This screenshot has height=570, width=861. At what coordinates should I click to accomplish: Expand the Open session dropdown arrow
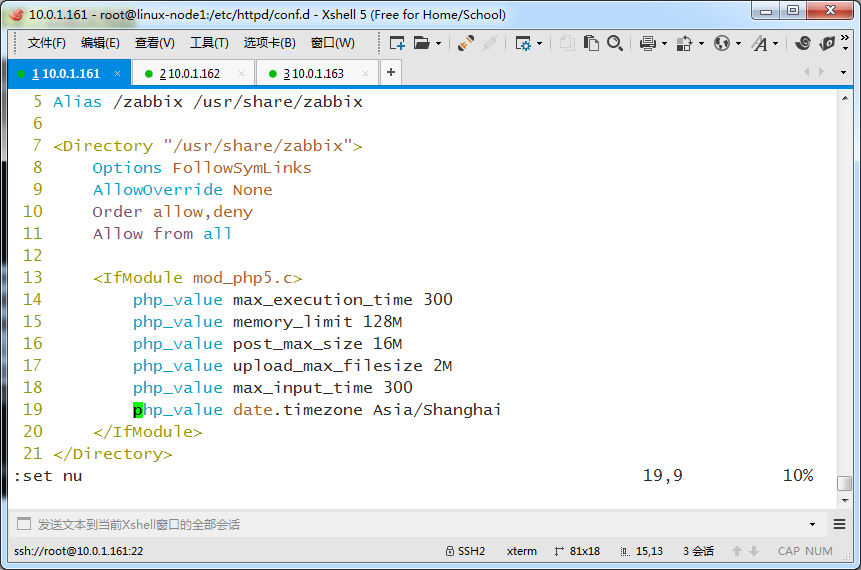[x=438, y=43]
